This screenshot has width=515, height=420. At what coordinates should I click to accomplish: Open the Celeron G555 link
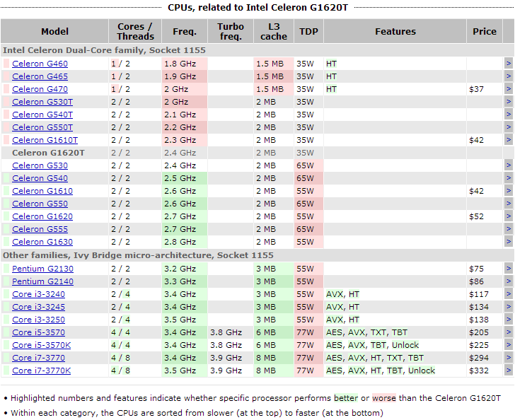[40, 229]
